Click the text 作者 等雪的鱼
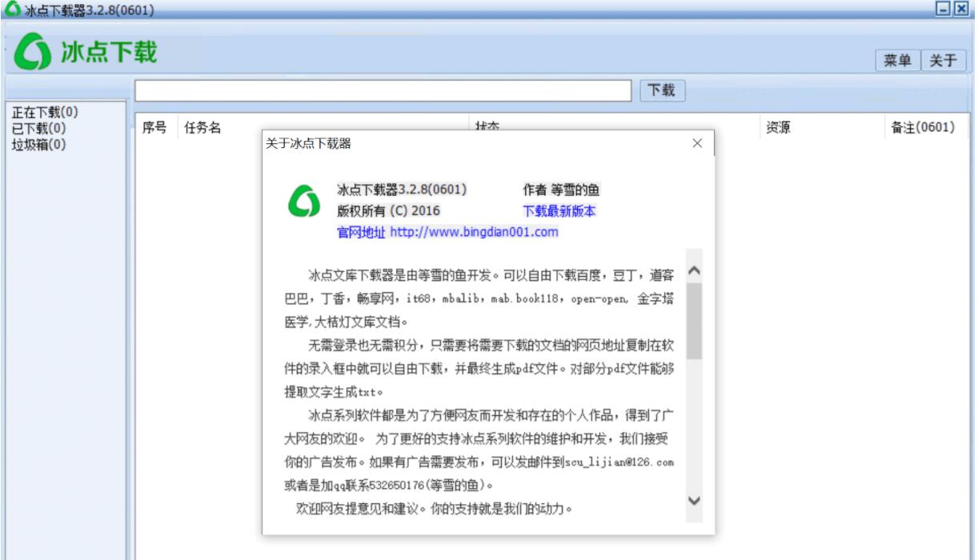Image resolution: width=978 pixels, height=560 pixels. [561, 190]
